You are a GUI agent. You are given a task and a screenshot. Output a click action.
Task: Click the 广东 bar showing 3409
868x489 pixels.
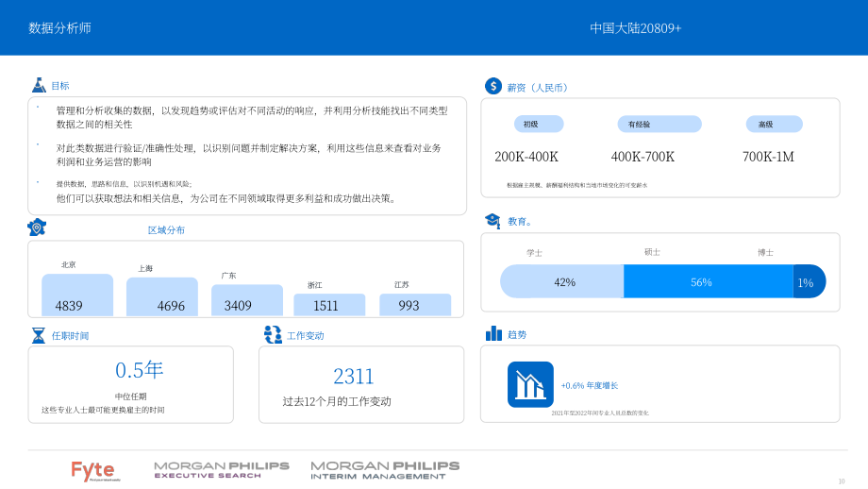coord(247,300)
